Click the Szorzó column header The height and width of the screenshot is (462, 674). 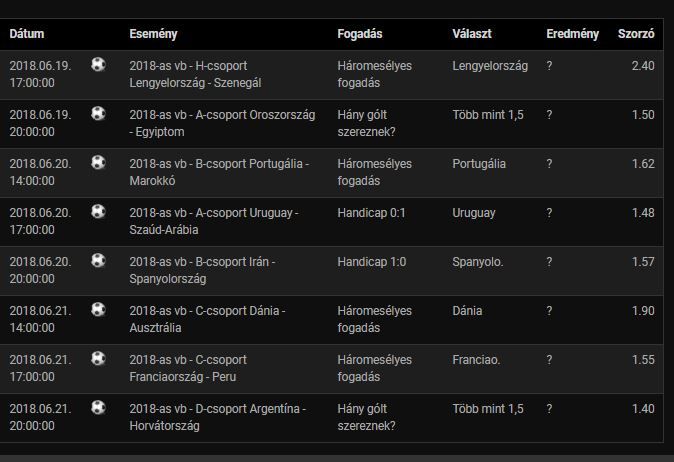(x=636, y=34)
